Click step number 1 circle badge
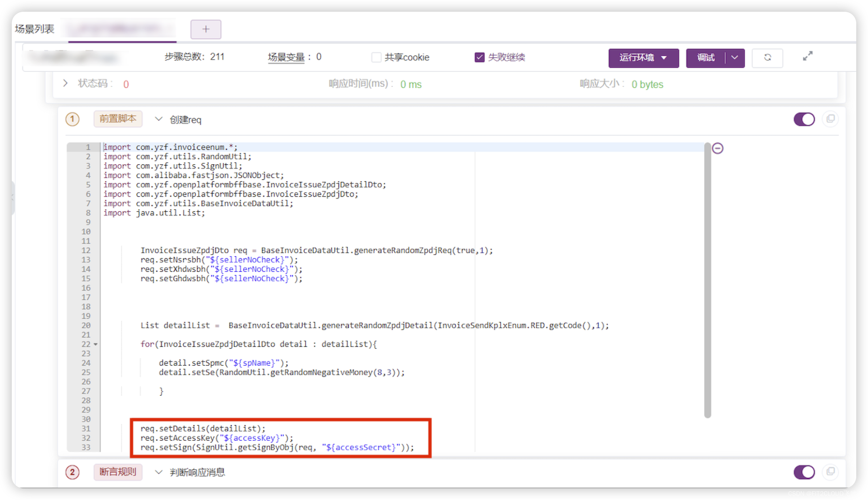The image size is (868, 500). pyautogui.click(x=72, y=120)
